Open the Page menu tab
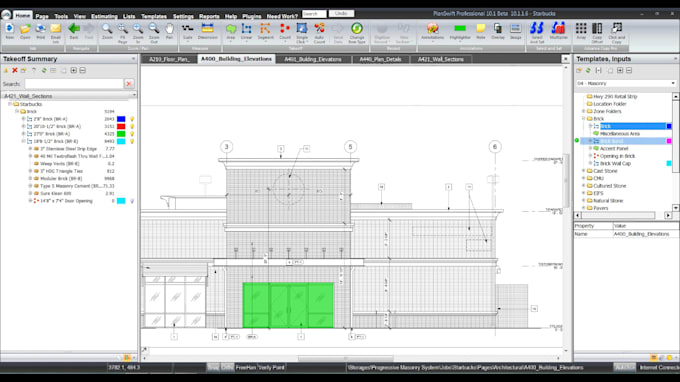Screen dimensions: 680x382 (x=42, y=16)
